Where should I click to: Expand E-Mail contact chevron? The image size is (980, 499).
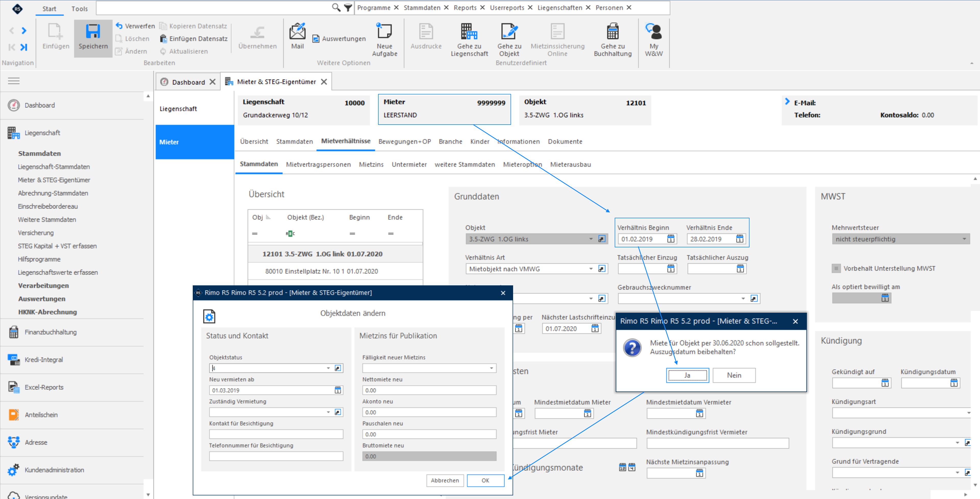tap(787, 102)
